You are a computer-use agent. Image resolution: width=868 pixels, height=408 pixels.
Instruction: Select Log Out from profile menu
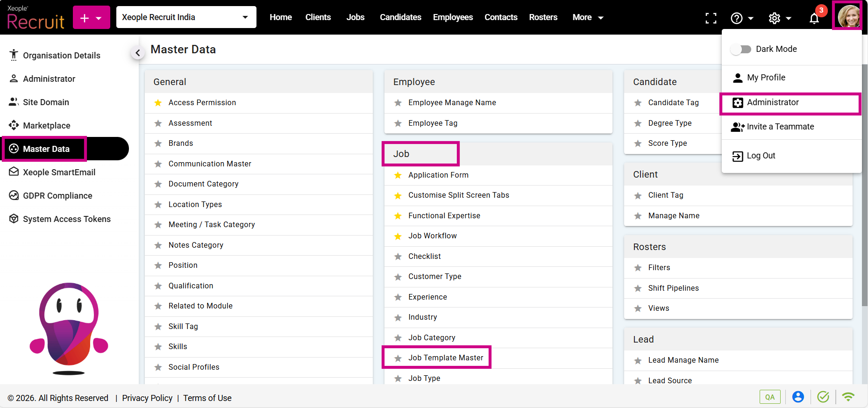pyautogui.click(x=761, y=156)
